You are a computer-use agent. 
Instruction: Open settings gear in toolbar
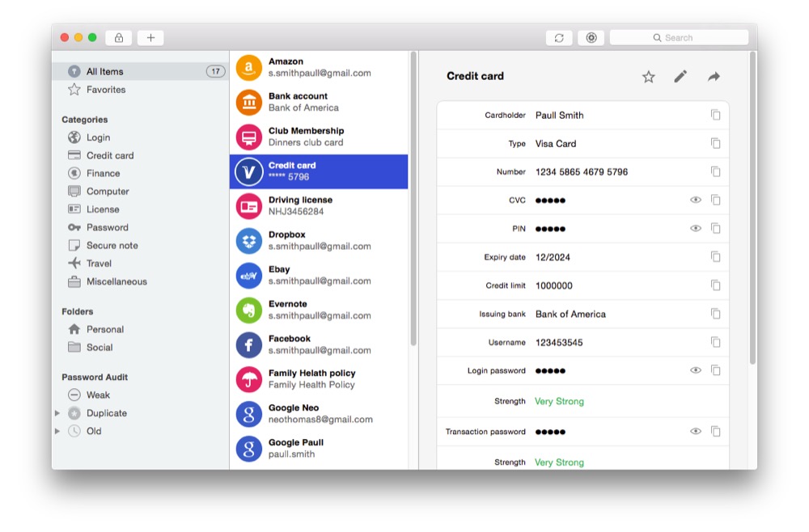[591, 38]
